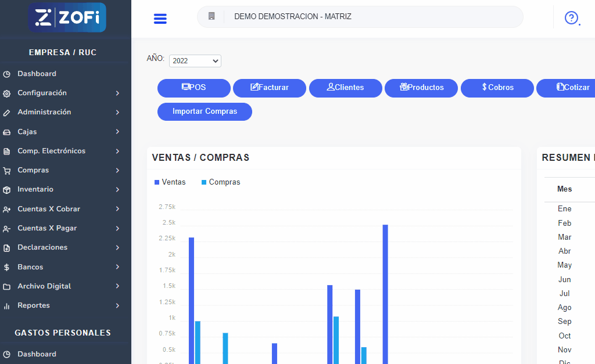Click the hamburger menu icon
Viewport: 595px width, 364px height.
tap(160, 19)
